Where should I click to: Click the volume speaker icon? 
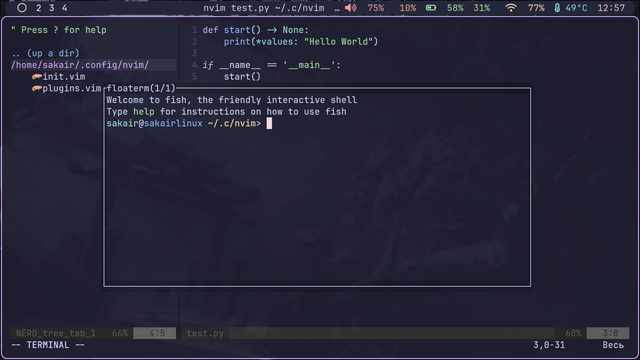[351, 8]
